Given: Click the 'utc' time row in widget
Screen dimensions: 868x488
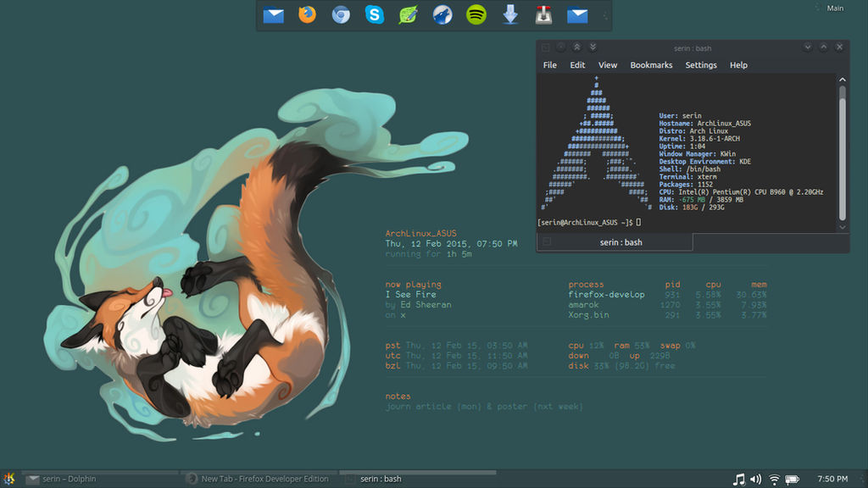Looking at the screenshot, I should click(x=457, y=356).
